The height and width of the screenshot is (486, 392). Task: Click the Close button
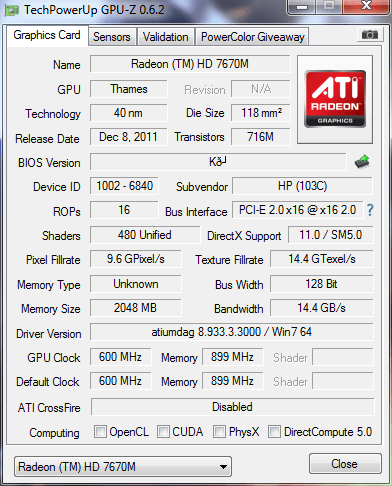point(345,463)
